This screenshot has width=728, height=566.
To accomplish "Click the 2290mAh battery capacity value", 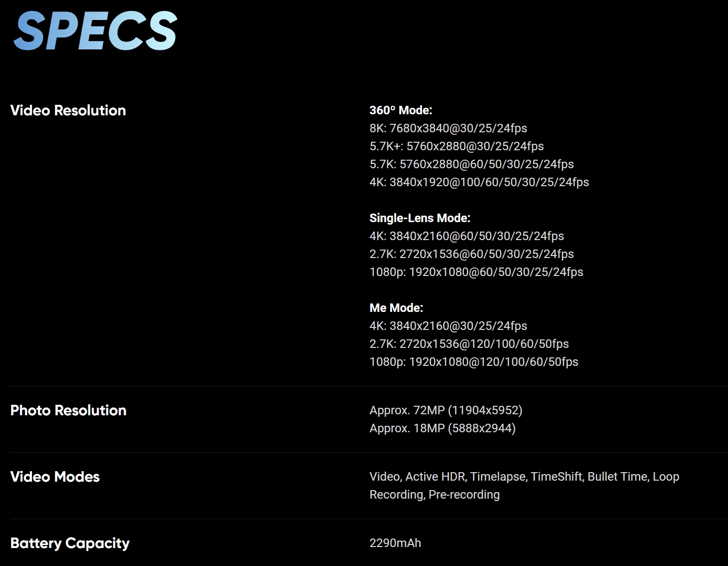I will tap(395, 543).
